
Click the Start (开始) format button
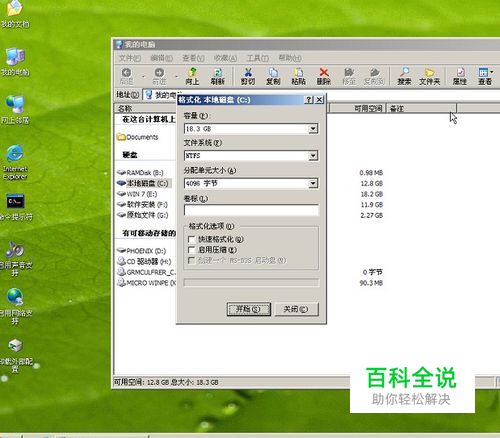[x=249, y=309]
